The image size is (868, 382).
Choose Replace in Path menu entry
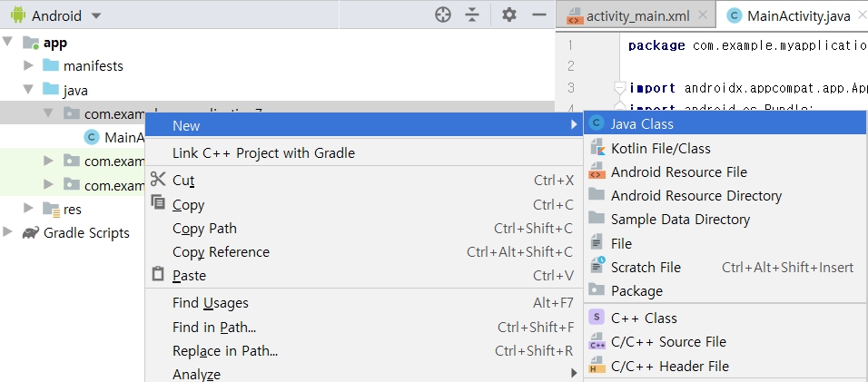click(x=364, y=351)
